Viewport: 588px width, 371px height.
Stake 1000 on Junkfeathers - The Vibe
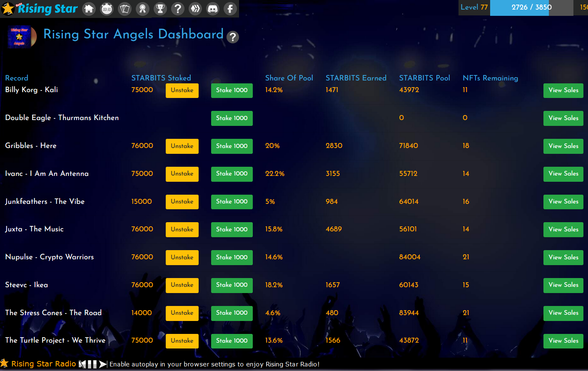click(x=232, y=202)
